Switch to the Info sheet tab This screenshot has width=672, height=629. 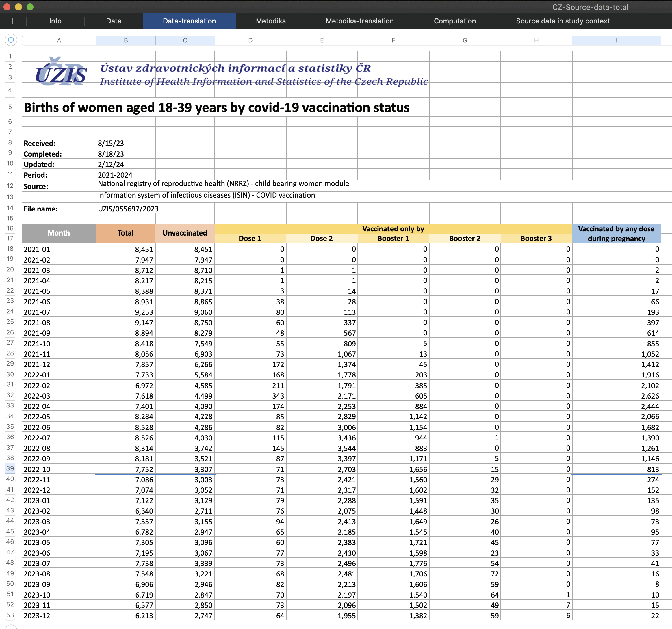pos(55,21)
